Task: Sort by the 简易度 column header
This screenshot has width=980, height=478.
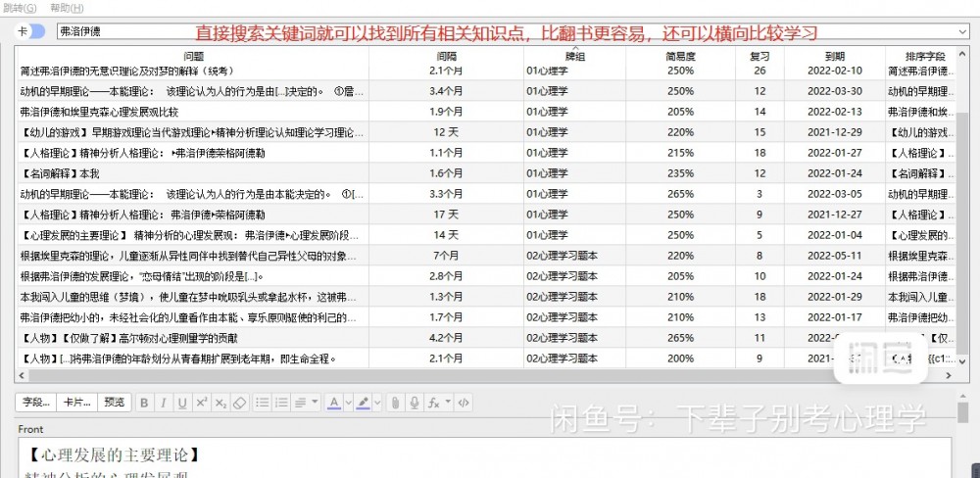Action: click(681, 55)
